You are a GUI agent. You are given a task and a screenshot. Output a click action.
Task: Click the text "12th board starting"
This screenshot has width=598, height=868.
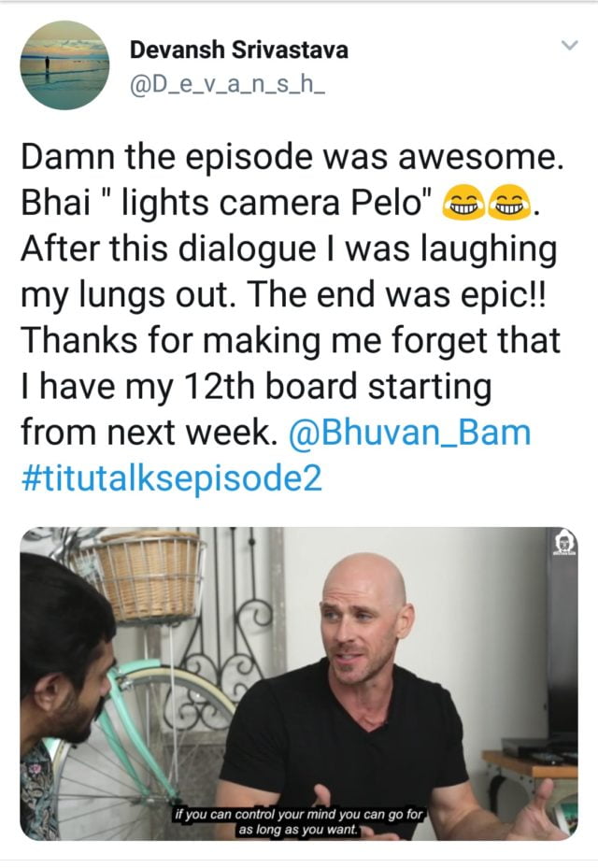[336, 386]
